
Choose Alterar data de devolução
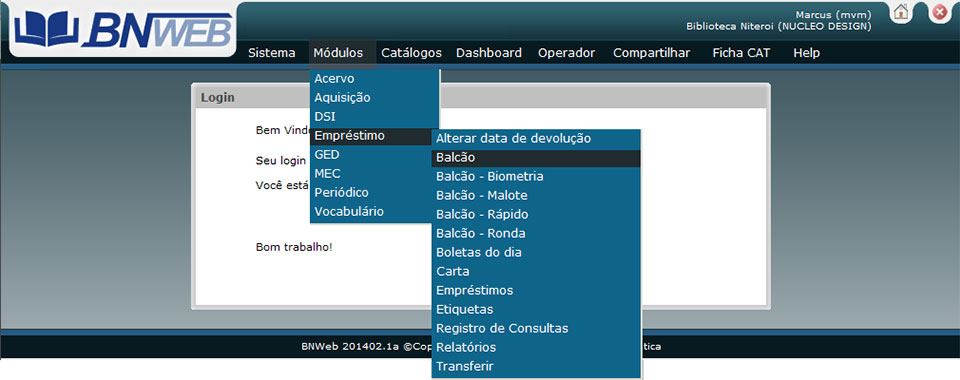[536, 139]
